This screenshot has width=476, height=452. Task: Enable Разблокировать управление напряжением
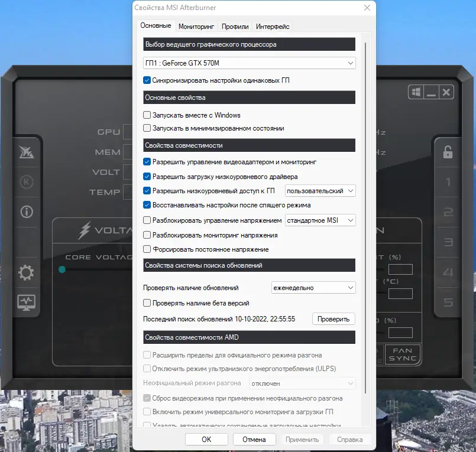[x=147, y=220]
